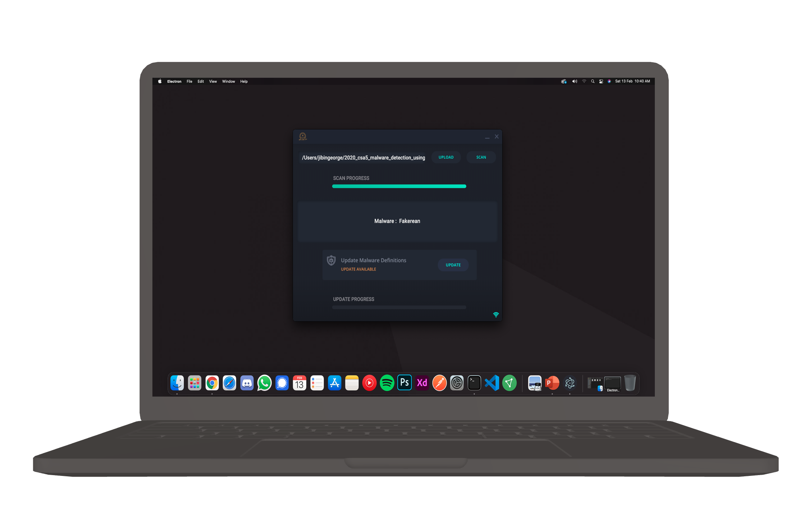Image resolution: width=812 pixels, height=512 pixels.
Task: Click the Help menu in the menu bar
Action: point(244,81)
